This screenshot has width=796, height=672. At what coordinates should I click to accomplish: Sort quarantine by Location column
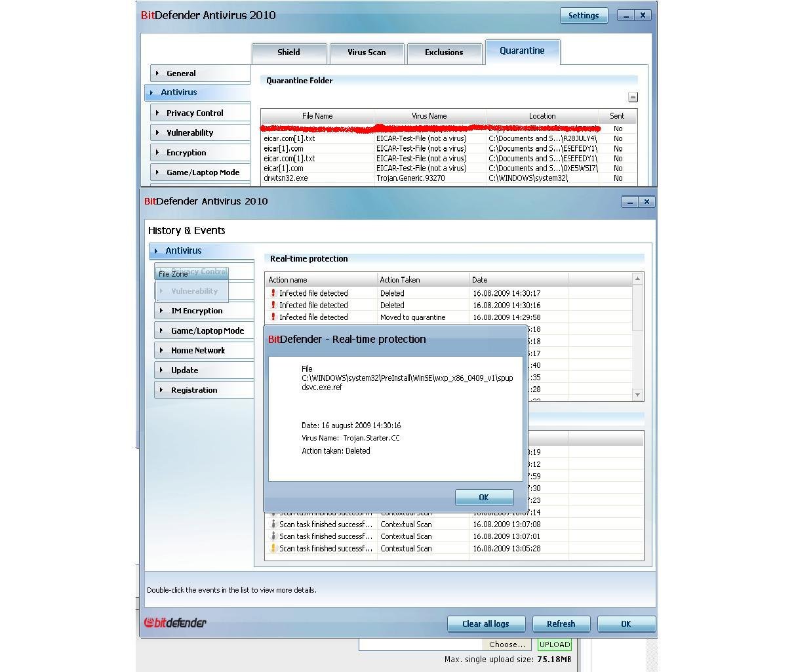coord(542,116)
